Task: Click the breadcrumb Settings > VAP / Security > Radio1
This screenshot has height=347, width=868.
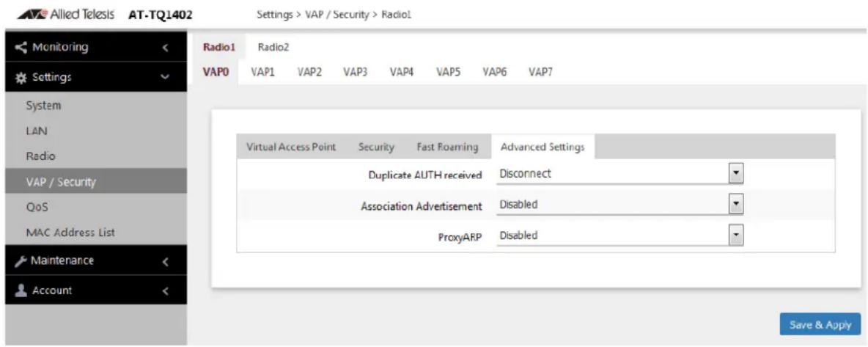Action: pyautogui.click(x=334, y=15)
